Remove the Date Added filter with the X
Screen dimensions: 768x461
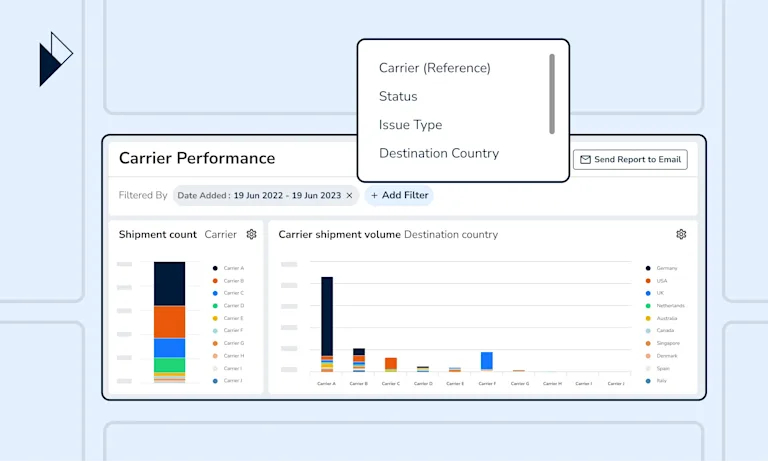[349, 195]
